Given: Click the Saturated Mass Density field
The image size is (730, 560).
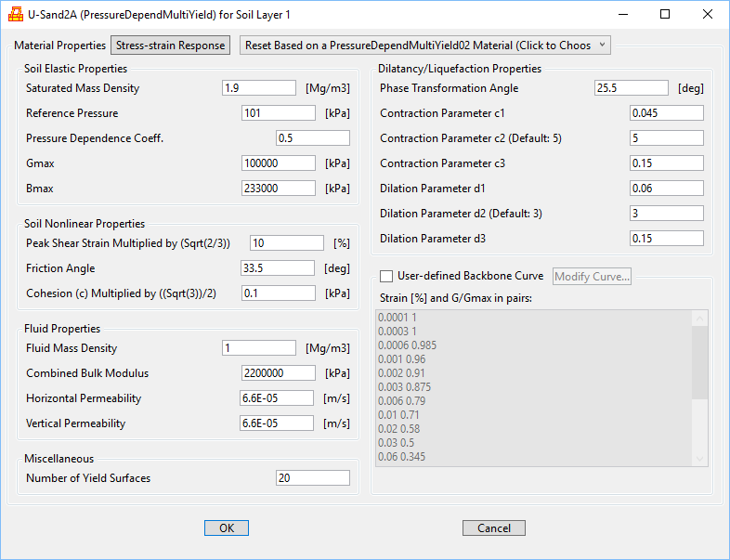Looking at the screenshot, I should point(259,88).
